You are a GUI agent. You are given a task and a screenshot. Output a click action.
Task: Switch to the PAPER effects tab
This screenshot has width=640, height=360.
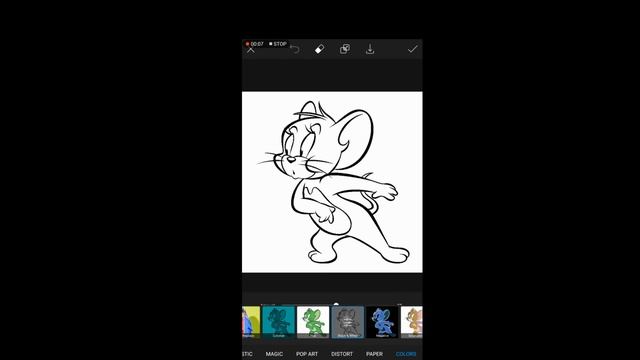(374, 354)
